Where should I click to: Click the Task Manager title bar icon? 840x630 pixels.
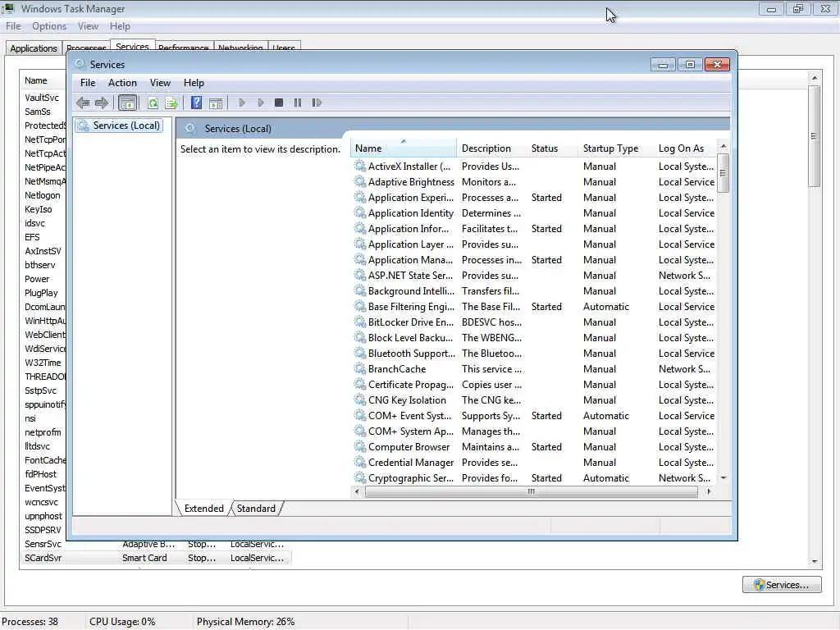8,8
